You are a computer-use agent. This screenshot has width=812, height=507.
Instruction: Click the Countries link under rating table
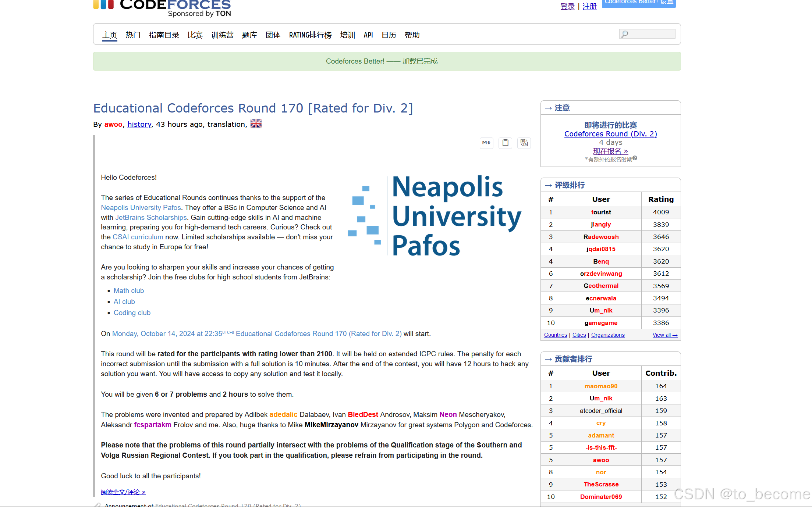pos(555,335)
